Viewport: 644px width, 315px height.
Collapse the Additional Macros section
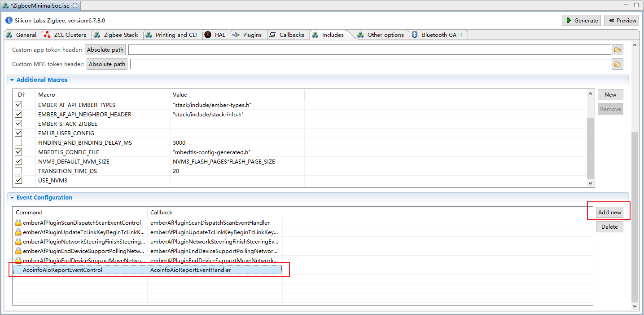click(x=12, y=80)
